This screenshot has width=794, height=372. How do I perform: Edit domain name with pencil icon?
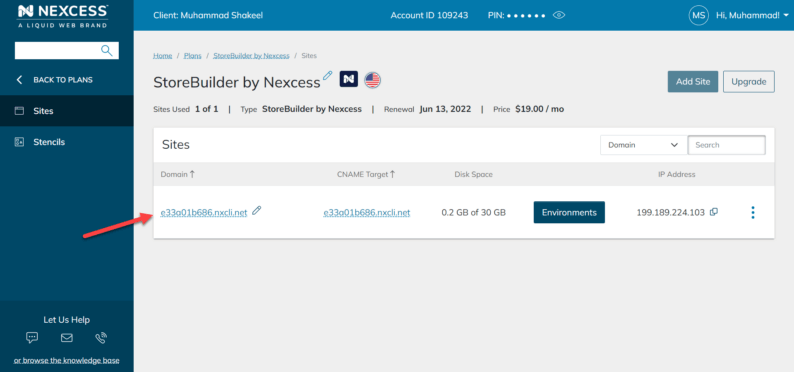coord(257,211)
